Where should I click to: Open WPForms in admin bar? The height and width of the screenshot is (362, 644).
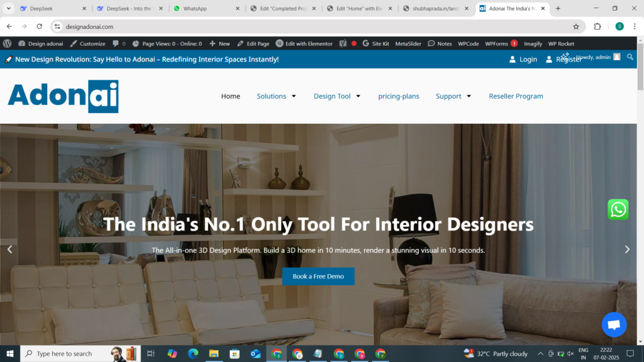point(501,43)
